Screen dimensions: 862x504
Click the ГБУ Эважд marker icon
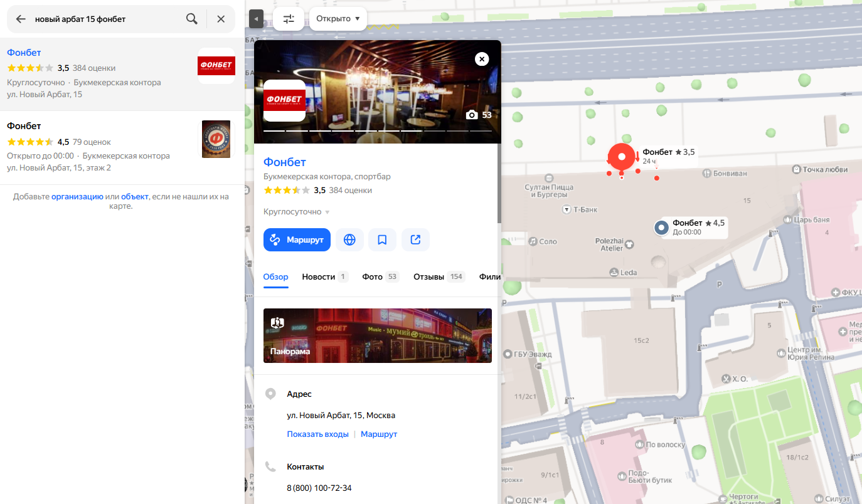pyautogui.click(x=507, y=354)
